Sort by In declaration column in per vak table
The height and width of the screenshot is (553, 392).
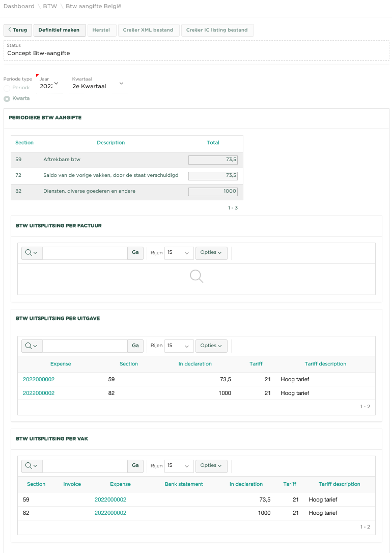(x=246, y=484)
